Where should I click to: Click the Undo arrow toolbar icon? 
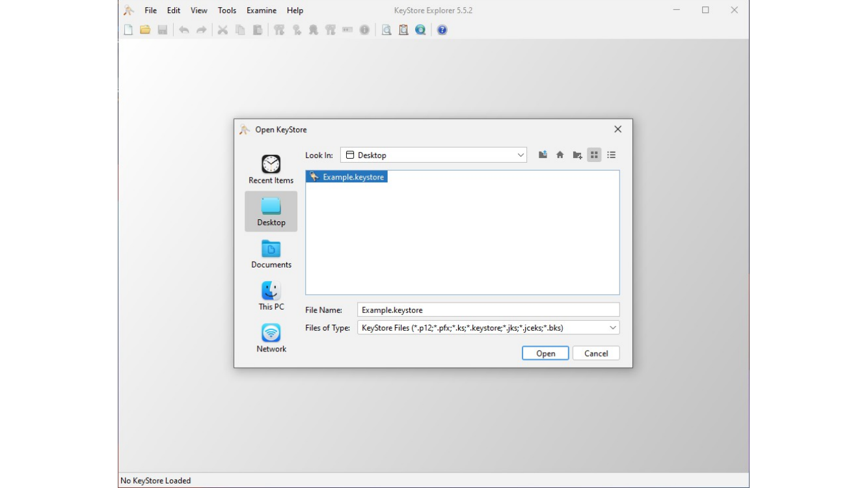click(x=184, y=30)
